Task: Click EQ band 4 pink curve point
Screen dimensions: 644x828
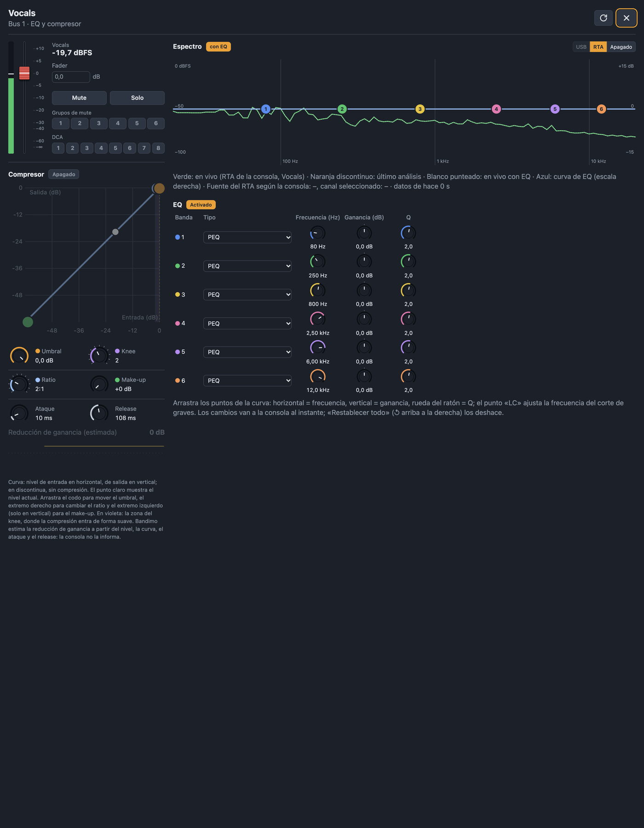Action: (x=496, y=109)
